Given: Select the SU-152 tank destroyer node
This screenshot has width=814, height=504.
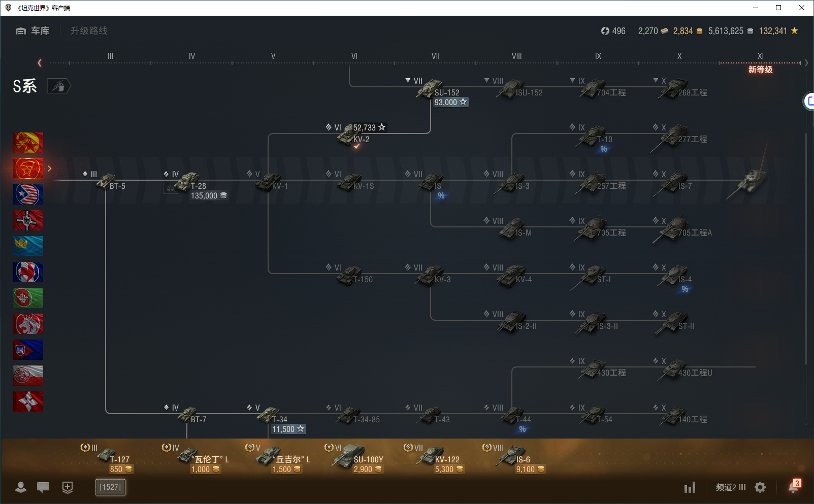Looking at the screenshot, I should 432,90.
